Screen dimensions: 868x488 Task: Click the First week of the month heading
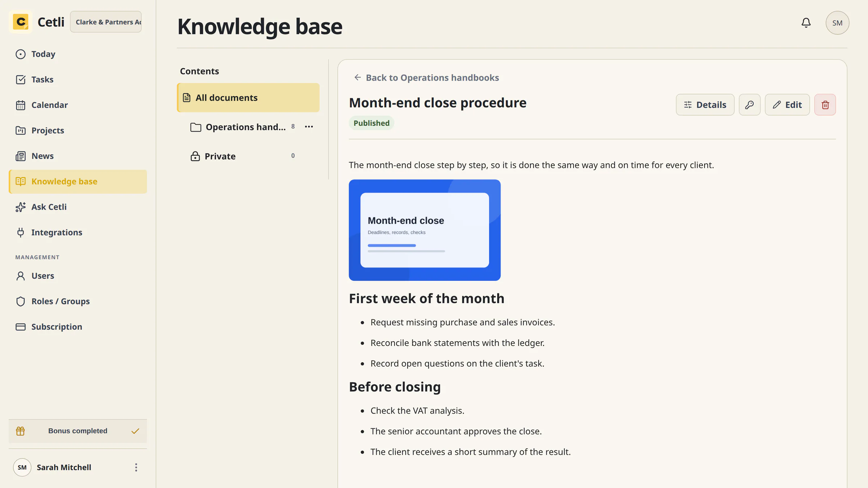click(x=426, y=299)
